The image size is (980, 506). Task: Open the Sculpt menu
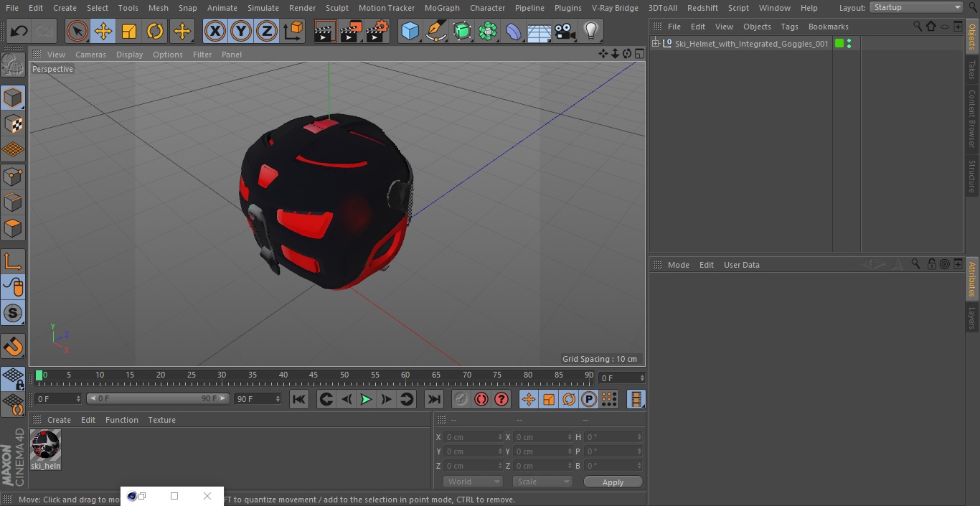(336, 8)
